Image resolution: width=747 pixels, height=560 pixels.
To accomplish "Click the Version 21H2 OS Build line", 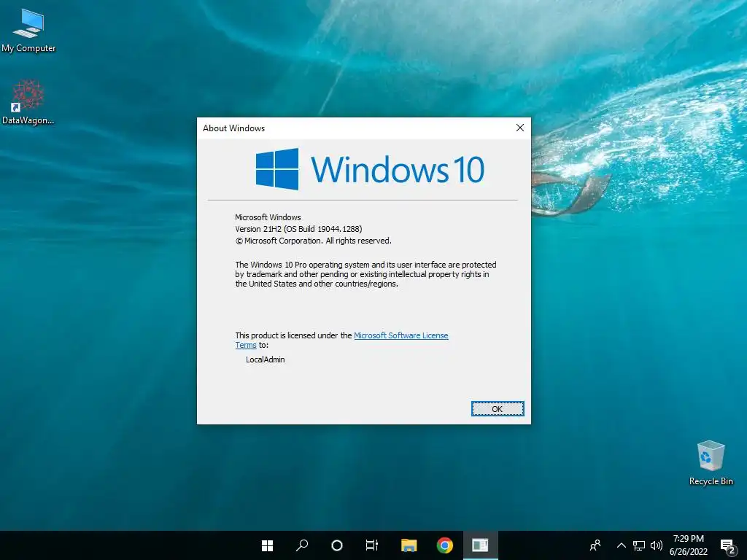I will pyautogui.click(x=298, y=229).
